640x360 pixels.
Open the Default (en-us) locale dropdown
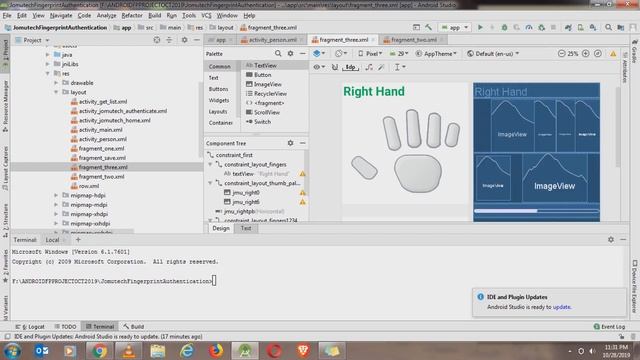pyautogui.click(x=493, y=53)
